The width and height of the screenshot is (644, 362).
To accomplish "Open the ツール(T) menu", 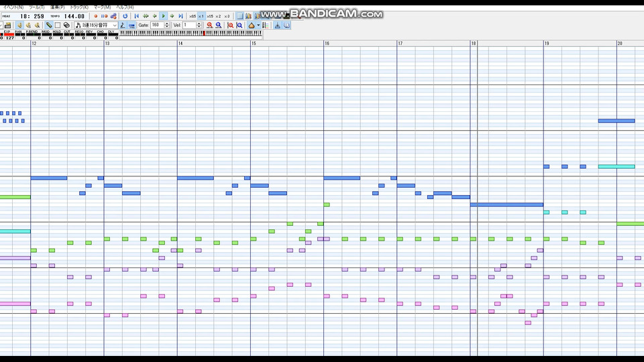I will coord(36,7).
